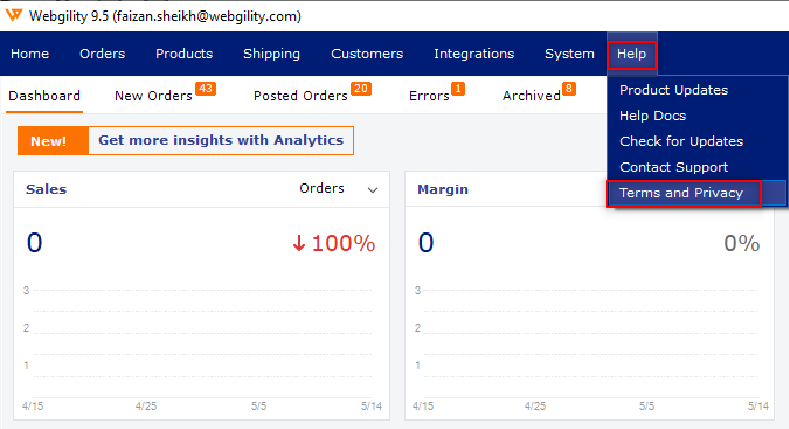The width and height of the screenshot is (789, 429).
Task: Select Help Docs from Help menu
Action: pyautogui.click(x=653, y=116)
